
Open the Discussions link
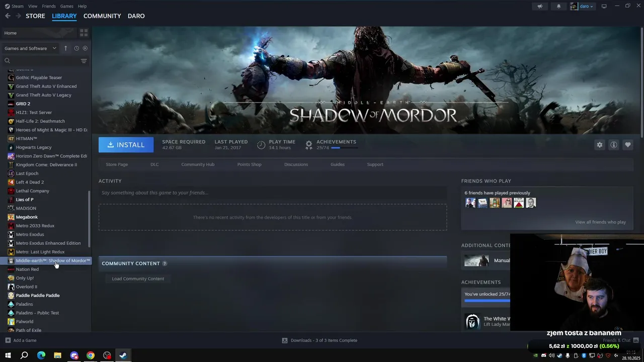296,164
